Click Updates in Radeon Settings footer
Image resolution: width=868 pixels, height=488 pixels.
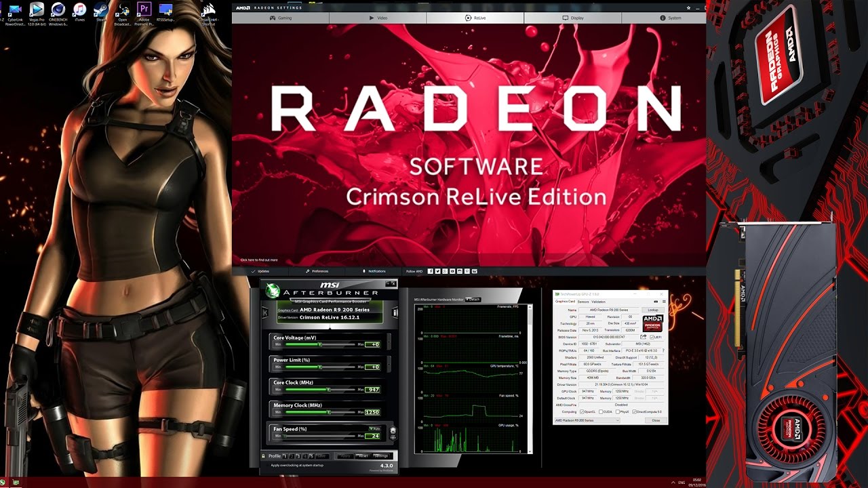[x=260, y=271]
